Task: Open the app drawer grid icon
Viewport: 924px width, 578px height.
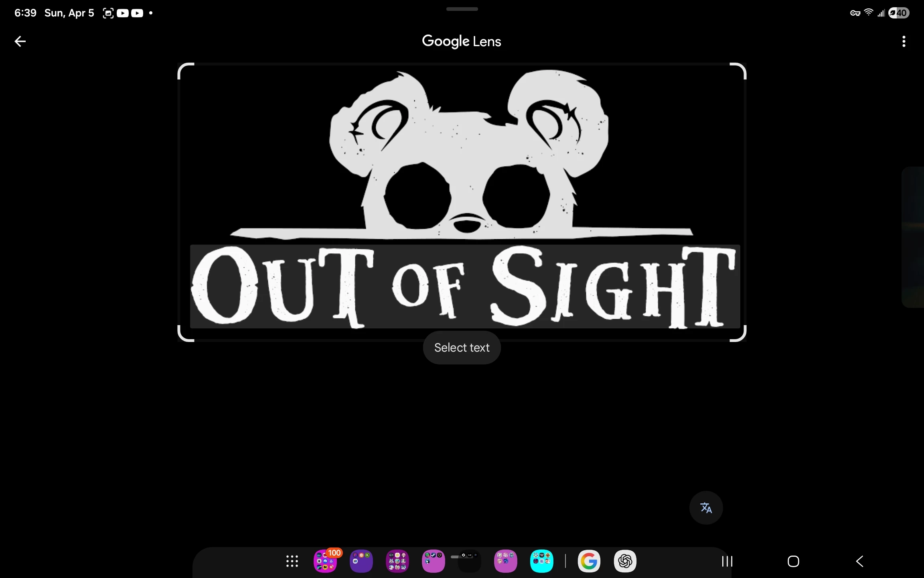Action: 292,561
